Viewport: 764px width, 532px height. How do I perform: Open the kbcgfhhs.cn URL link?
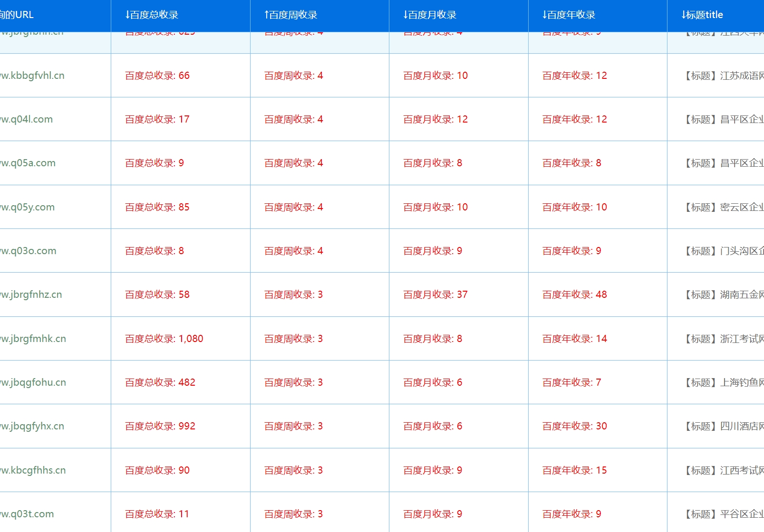33,470
